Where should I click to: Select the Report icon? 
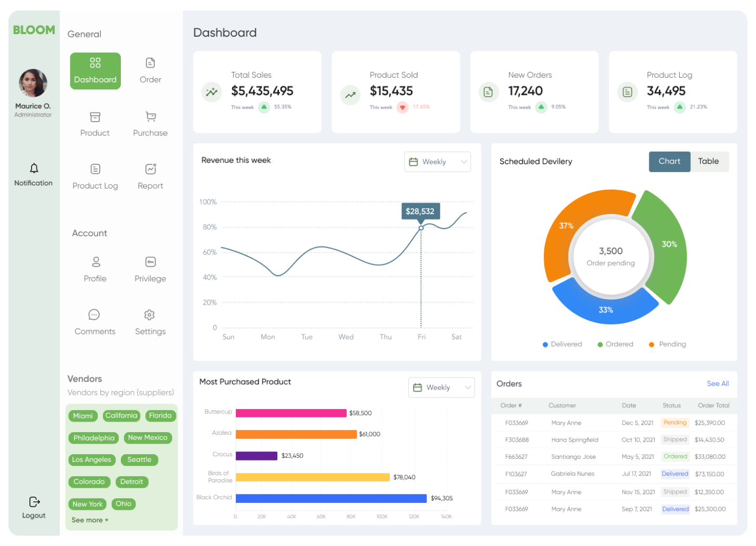150,176
